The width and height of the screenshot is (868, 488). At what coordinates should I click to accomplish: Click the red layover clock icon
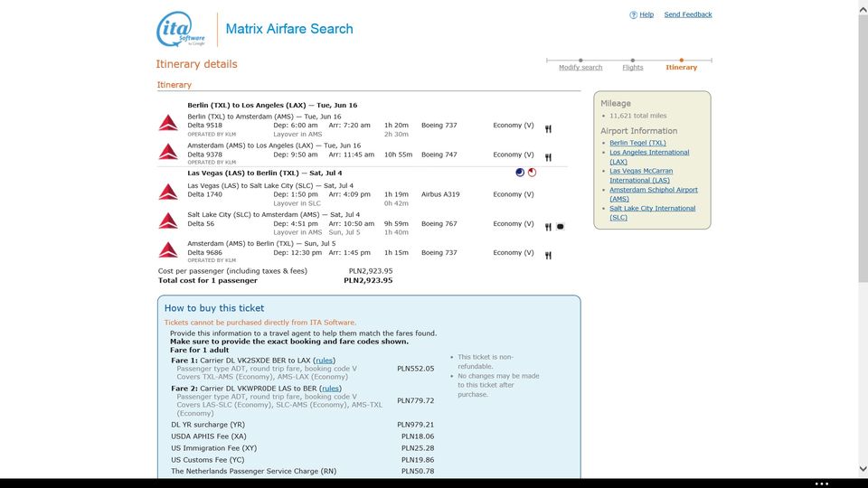point(532,173)
